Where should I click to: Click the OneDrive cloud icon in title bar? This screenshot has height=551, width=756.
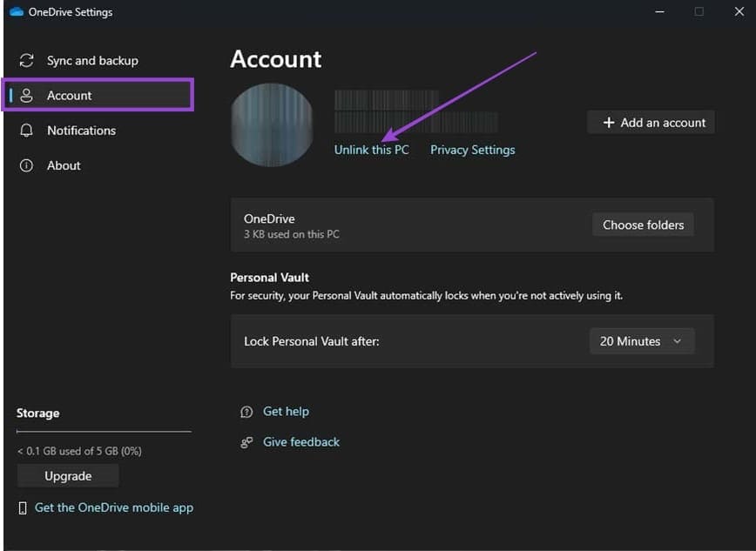click(x=17, y=11)
